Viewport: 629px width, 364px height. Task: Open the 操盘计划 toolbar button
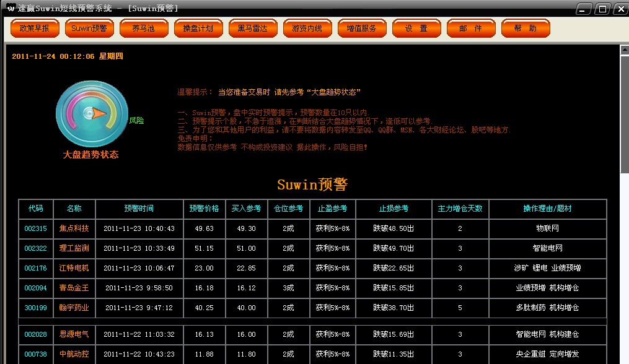tap(198, 28)
